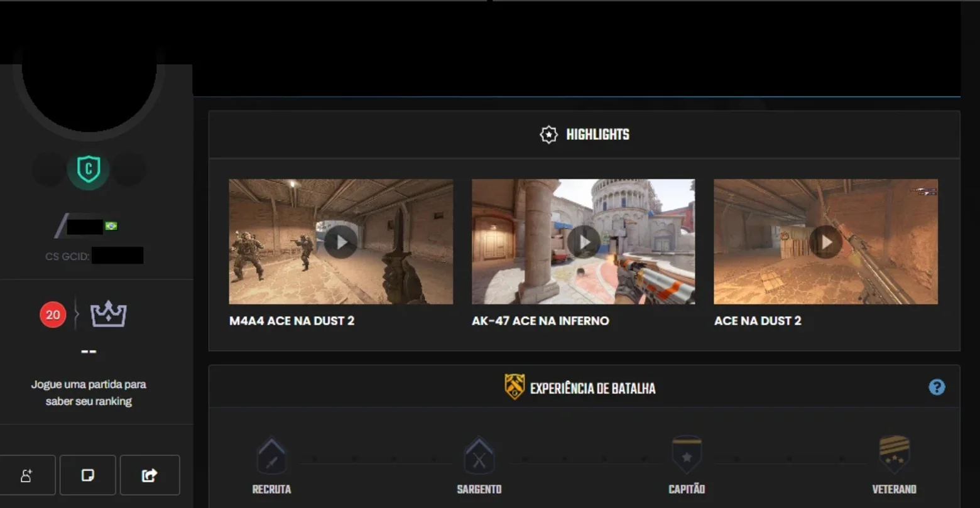Click the "VETERANO" label

click(x=894, y=489)
